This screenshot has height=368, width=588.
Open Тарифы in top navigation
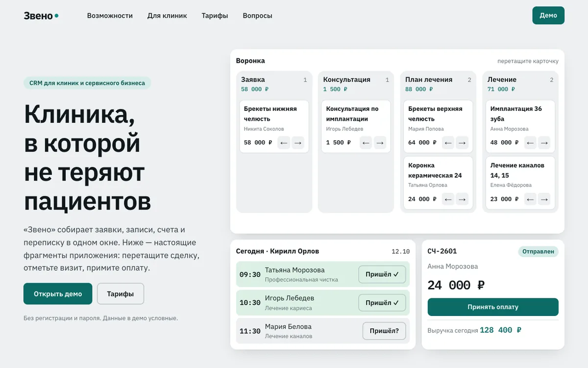tap(215, 16)
